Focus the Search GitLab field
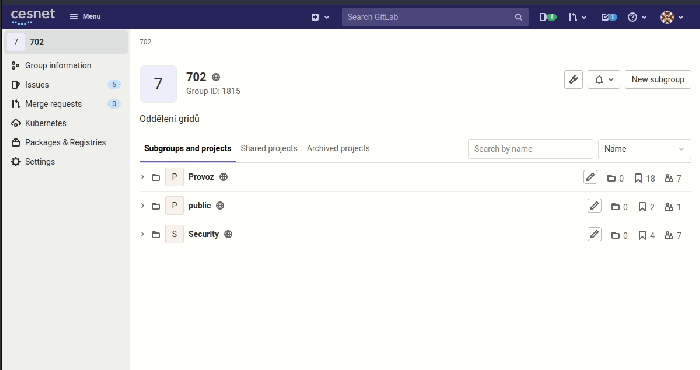This screenshot has width=700, height=370. tap(435, 17)
